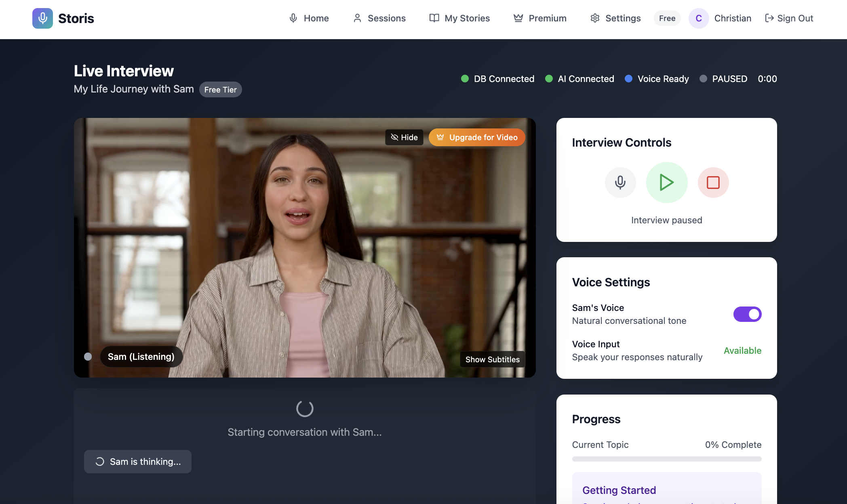
Task: Open the Home navigation item
Action: pyautogui.click(x=309, y=18)
